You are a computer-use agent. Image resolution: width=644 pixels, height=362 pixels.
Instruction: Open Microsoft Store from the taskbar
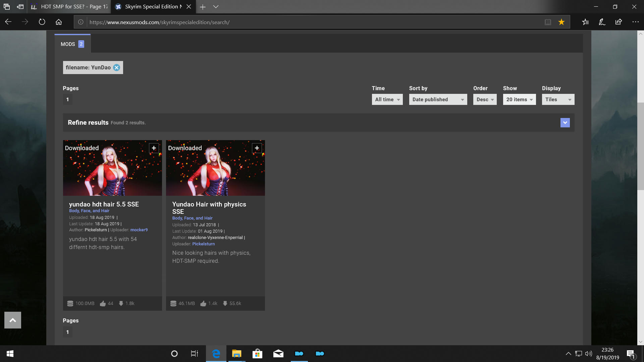[257, 354]
